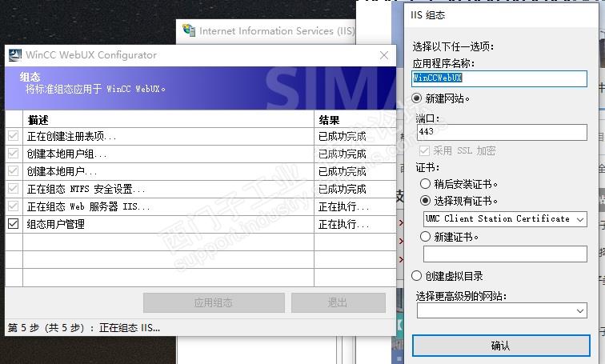The image size is (605, 364).
Task: Toggle checkbox for 正在组态 NTFS 安全设置 row
Action: 13,189
